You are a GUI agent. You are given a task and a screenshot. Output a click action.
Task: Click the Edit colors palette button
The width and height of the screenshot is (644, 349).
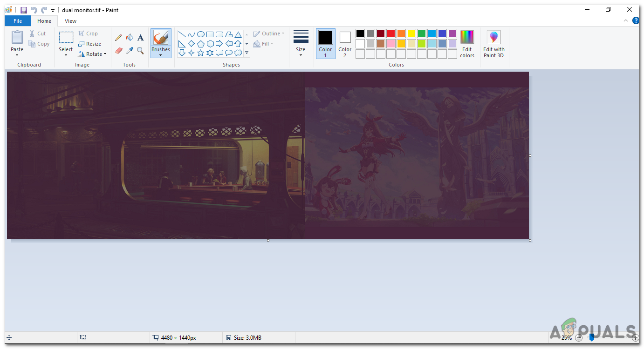click(x=467, y=43)
